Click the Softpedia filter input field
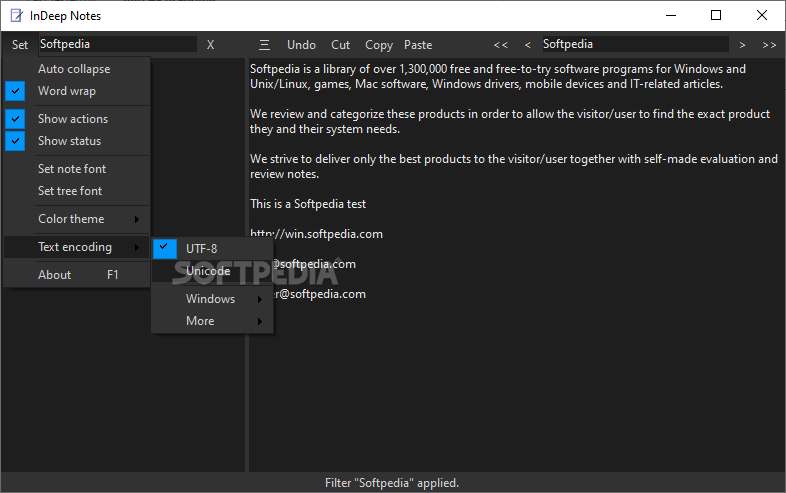 tap(118, 44)
